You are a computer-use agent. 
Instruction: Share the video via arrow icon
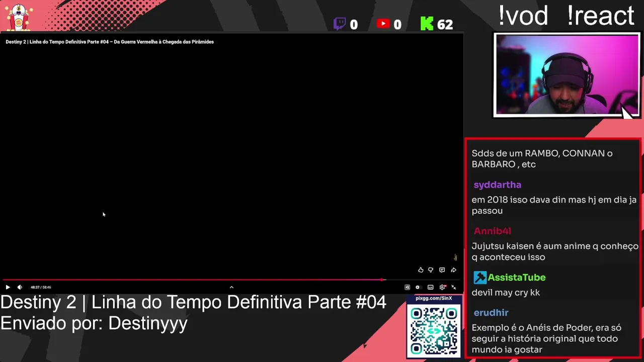[x=453, y=270]
